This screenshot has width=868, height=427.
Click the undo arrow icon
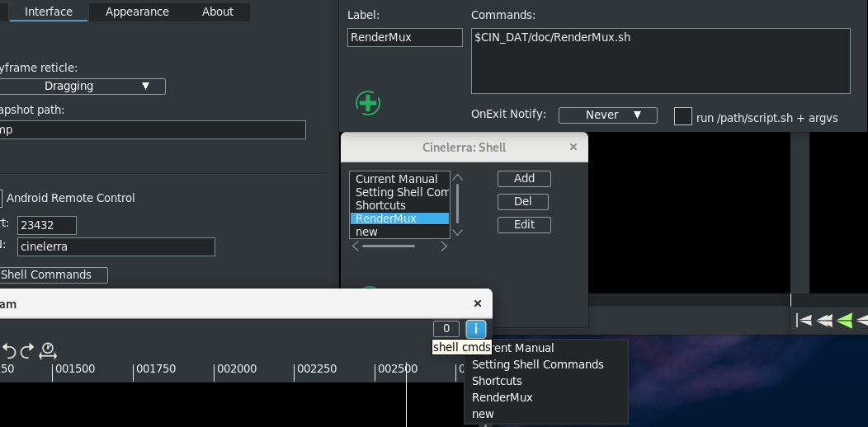(9, 351)
